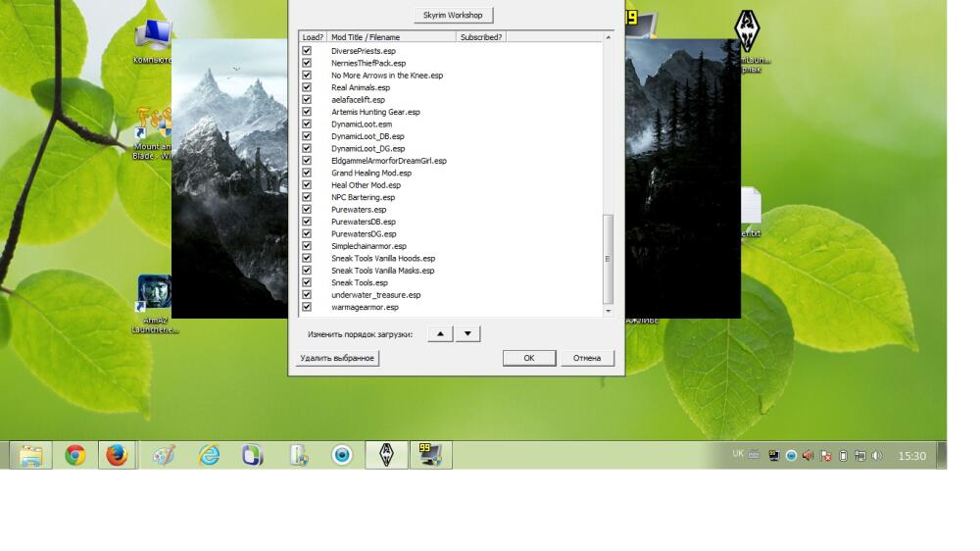Open the Skyrim Workshop button

tap(453, 15)
